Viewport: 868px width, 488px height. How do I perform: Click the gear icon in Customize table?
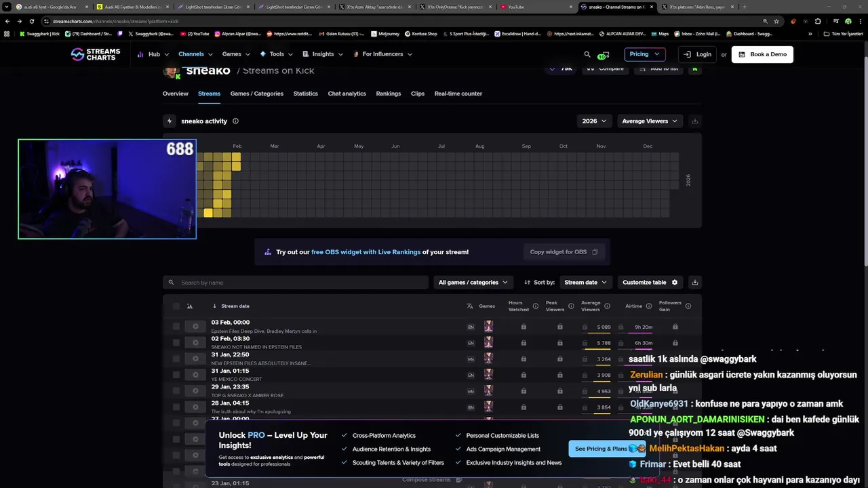(x=674, y=283)
